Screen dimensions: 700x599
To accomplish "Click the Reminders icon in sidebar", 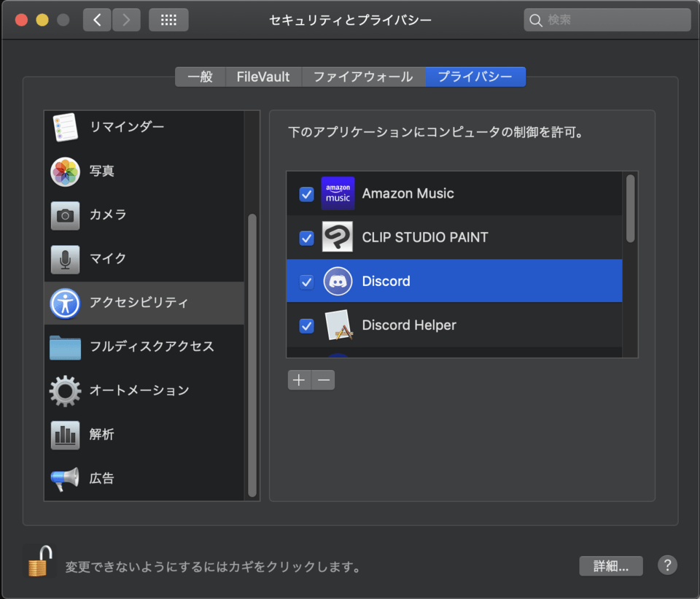I will [65, 128].
